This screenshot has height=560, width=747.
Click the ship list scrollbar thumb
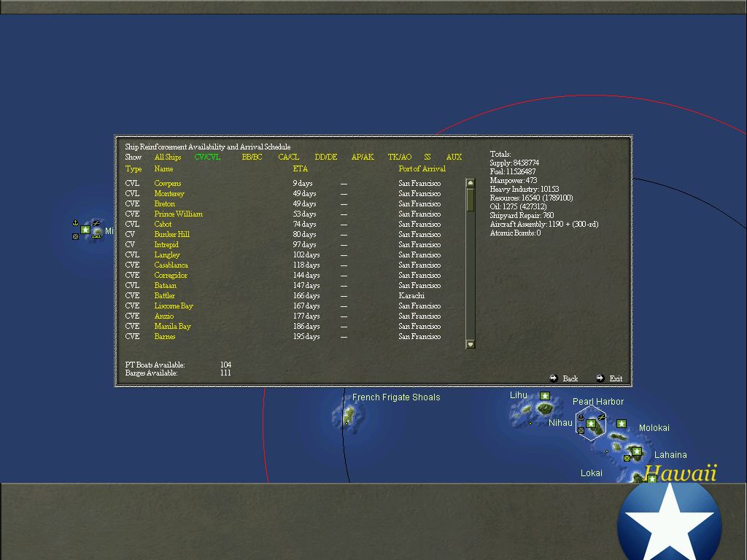[x=471, y=200]
